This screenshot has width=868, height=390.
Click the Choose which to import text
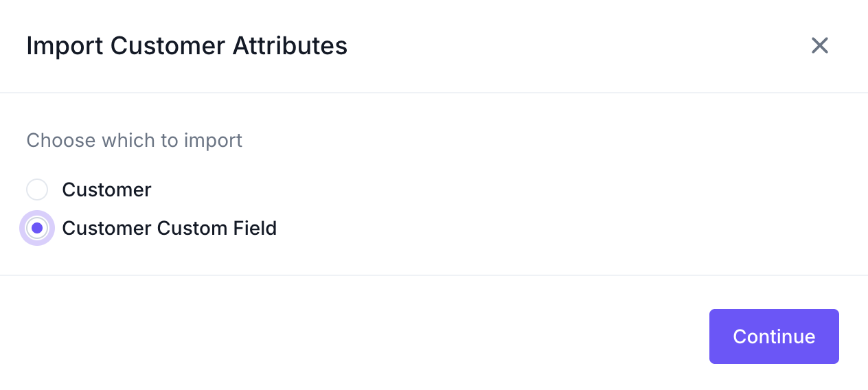point(135,141)
